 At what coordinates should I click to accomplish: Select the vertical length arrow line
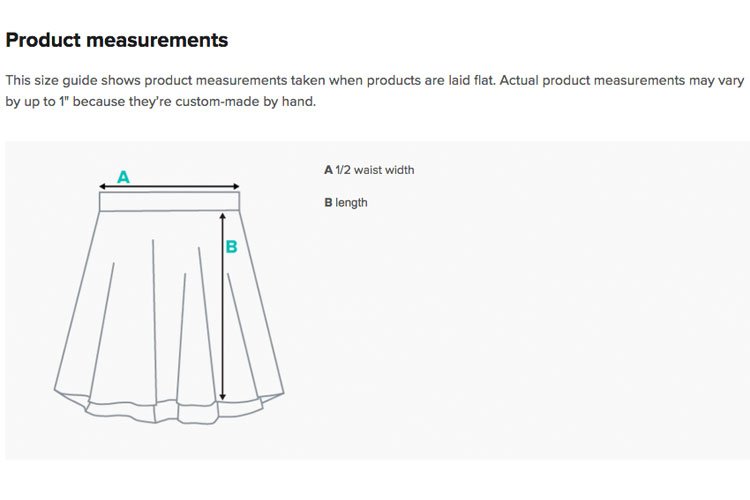point(222,306)
